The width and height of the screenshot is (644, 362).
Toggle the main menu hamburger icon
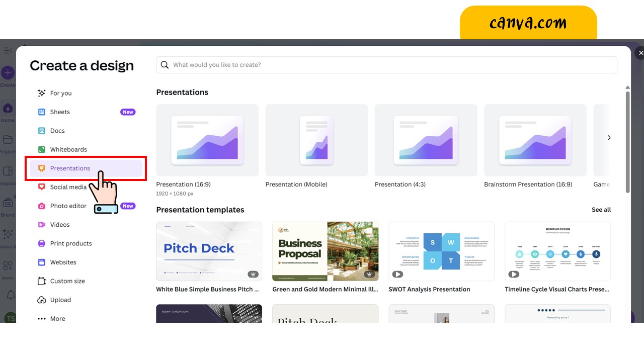pyautogui.click(x=8, y=50)
